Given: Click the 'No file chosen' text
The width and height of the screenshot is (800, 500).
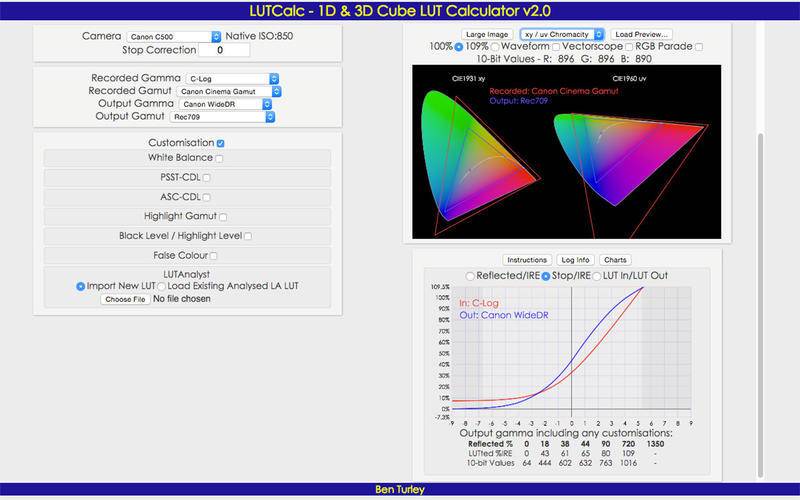Looking at the screenshot, I should point(182,299).
